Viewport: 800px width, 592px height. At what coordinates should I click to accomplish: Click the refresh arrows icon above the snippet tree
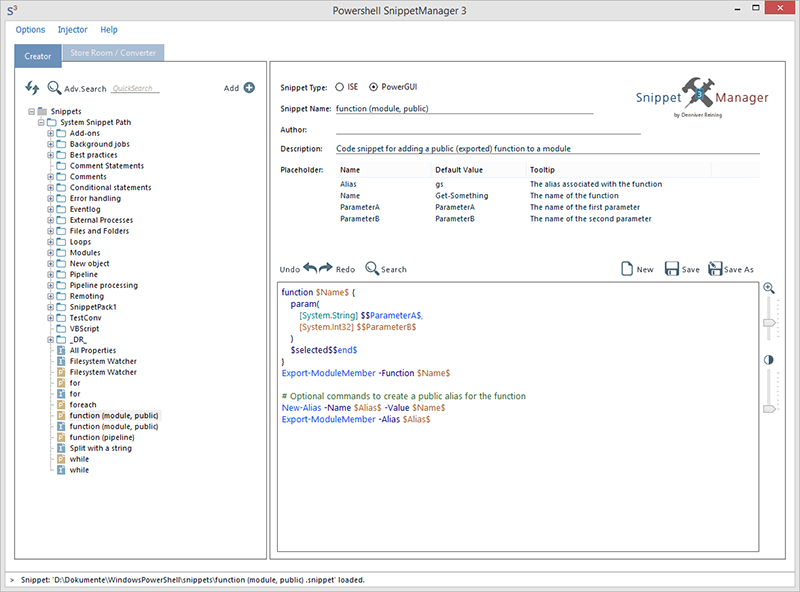[x=32, y=88]
